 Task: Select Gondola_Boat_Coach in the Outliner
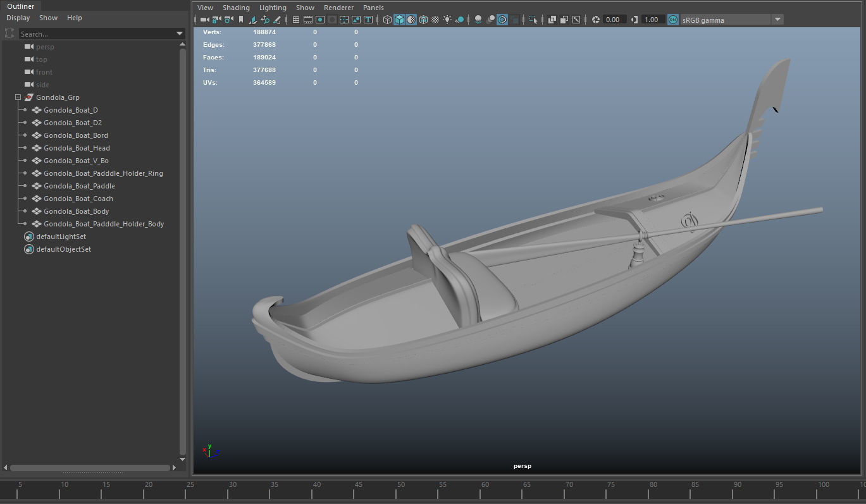tap(78, 199)
